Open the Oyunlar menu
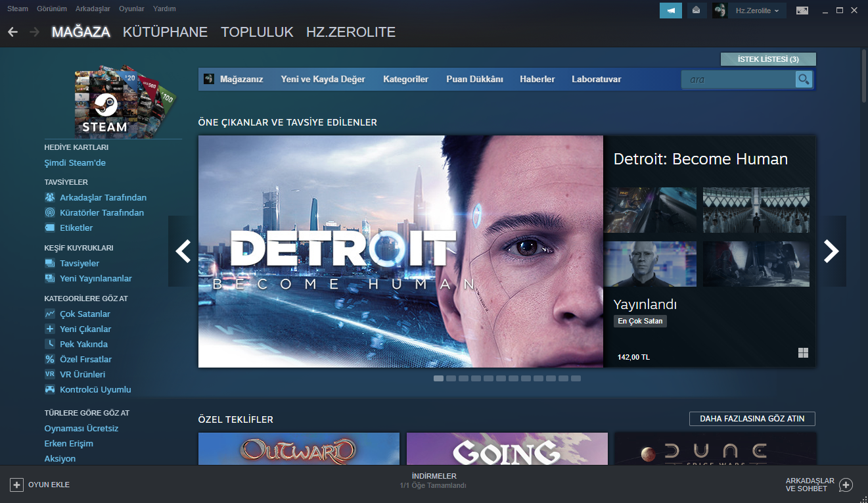This screenshot has height=503, width=868. (x=131, y=9)
